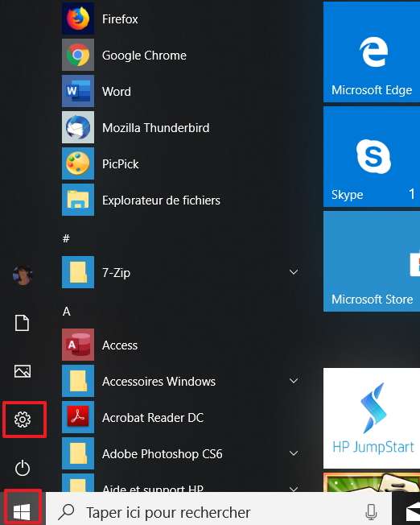Open the Documents sidebar icon

(x=22, y=323)
